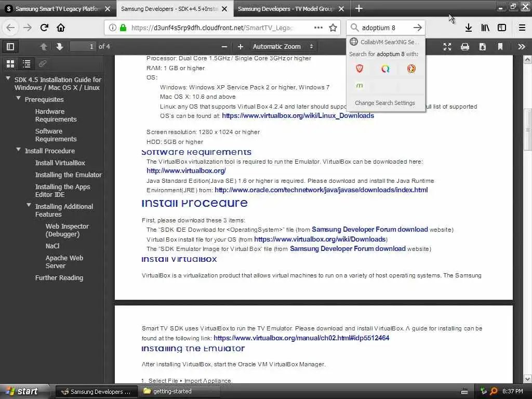Select Apache Web Server outline entry

pos(64,262)
